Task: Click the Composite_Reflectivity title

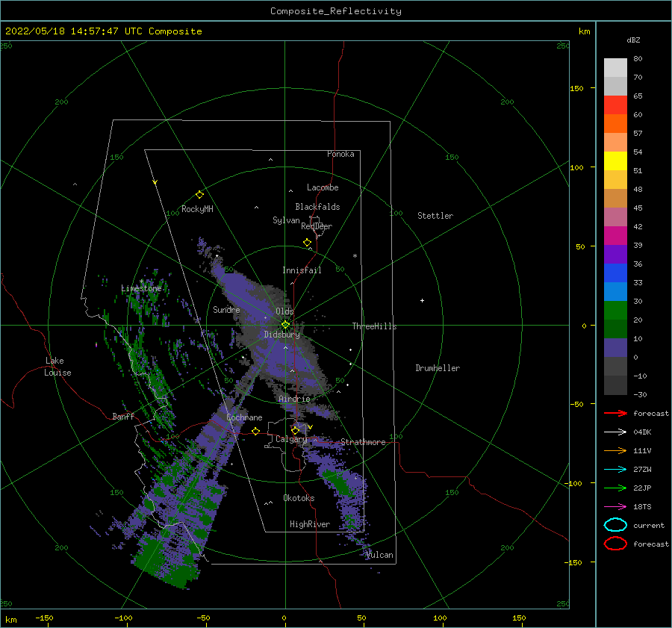Action: [x=335, y=11]
